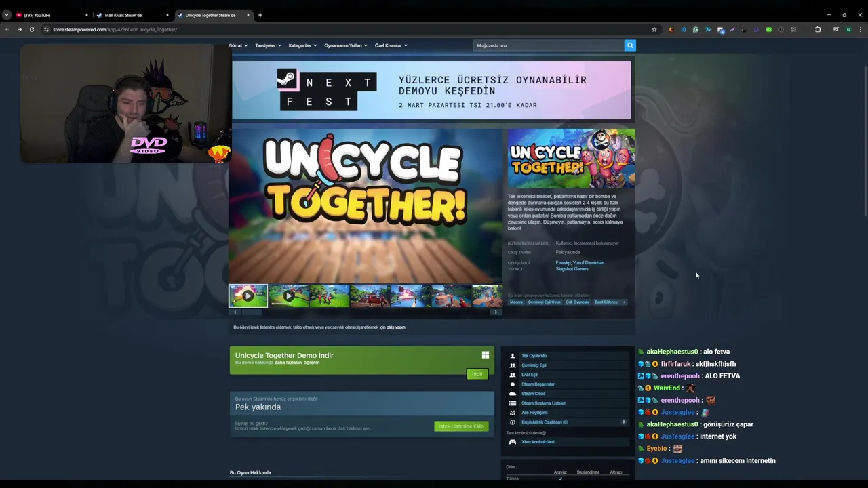Open the Slugshot Games publisher link
868x488 pixels.
click(572, 269)
